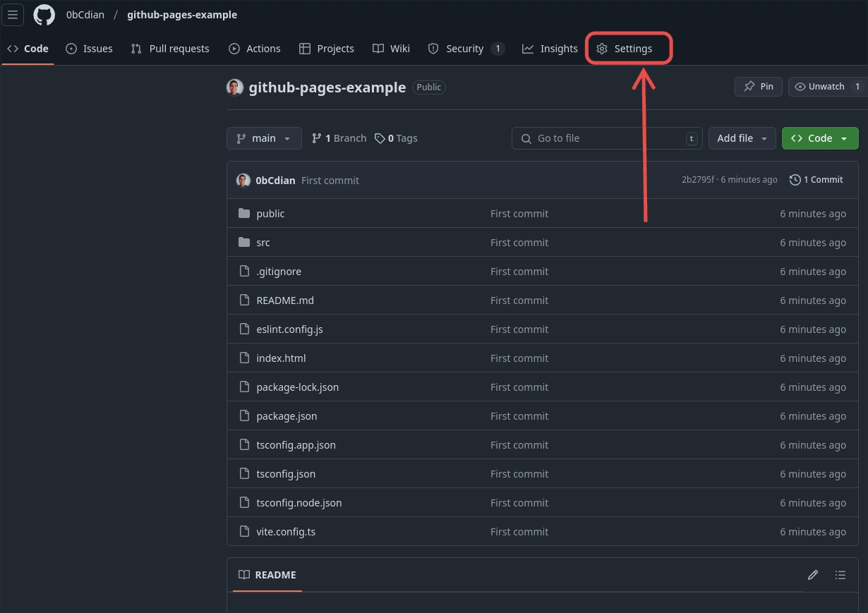868x613 pixels.
Task: Open the Pull requests tab
Action: (170, 49)
